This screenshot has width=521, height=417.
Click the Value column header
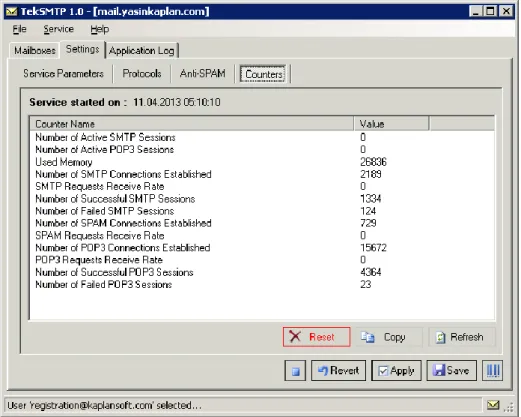[392, 124]
